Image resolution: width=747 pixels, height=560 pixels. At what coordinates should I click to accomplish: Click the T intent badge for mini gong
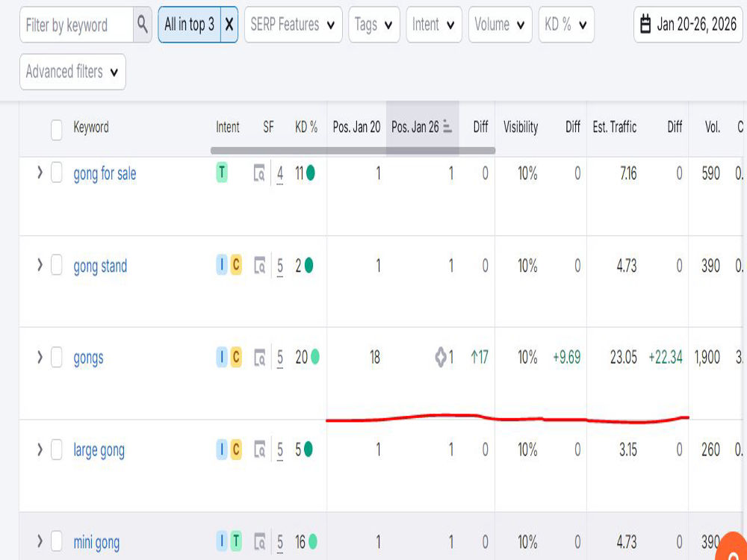click(236, 541)
